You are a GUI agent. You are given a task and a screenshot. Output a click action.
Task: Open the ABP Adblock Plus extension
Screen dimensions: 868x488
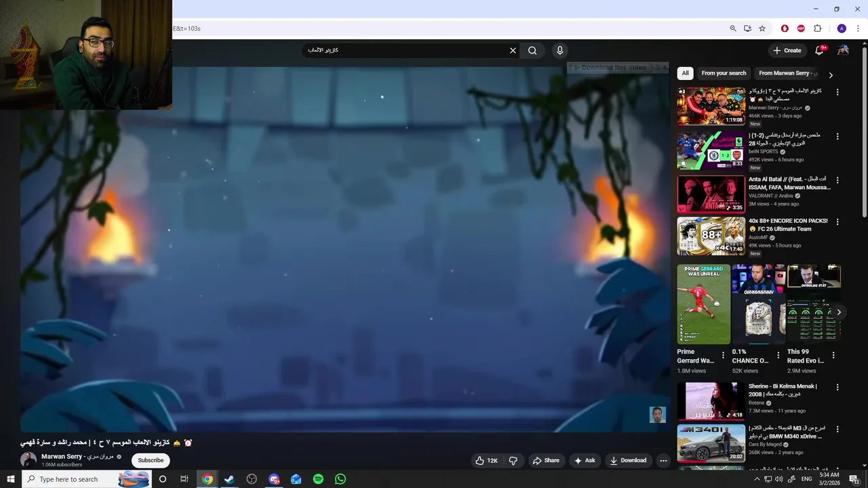pos(801,28)
